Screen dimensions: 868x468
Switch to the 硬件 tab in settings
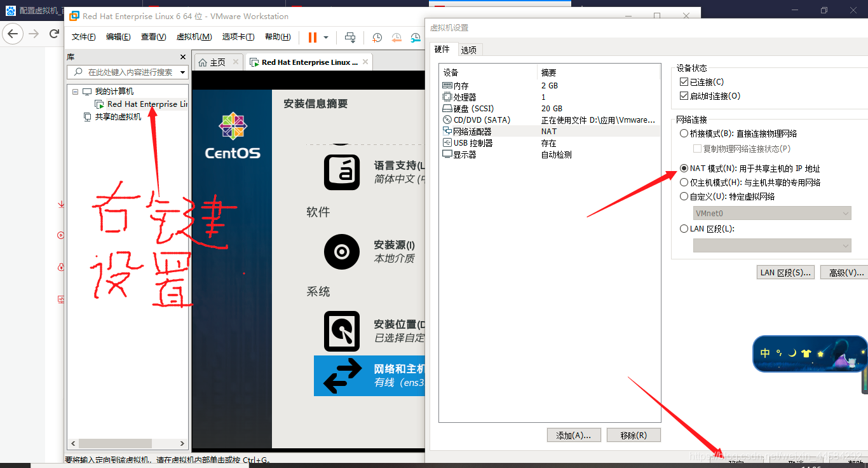pyautogui.click(x=442, y=49)
